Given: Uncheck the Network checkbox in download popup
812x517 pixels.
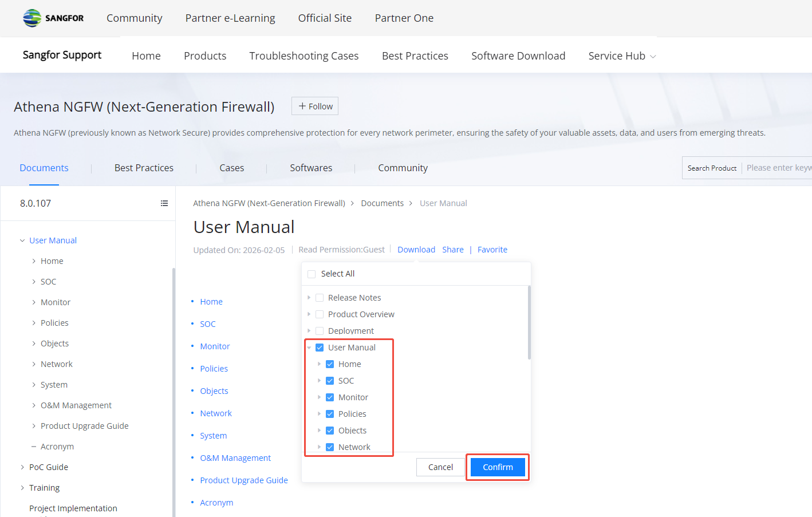Looking at the screenshot, I should [330, 447].
